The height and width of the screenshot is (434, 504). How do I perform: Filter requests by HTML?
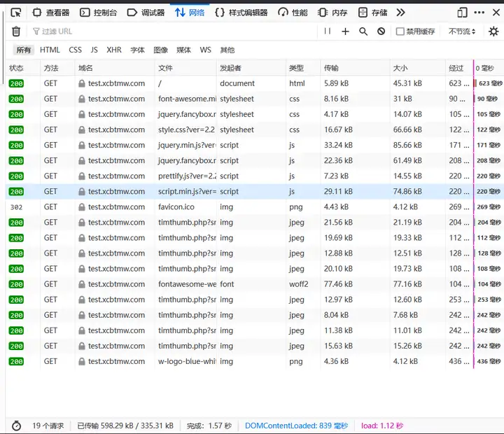pyautogui.click(x=50, y=50)
